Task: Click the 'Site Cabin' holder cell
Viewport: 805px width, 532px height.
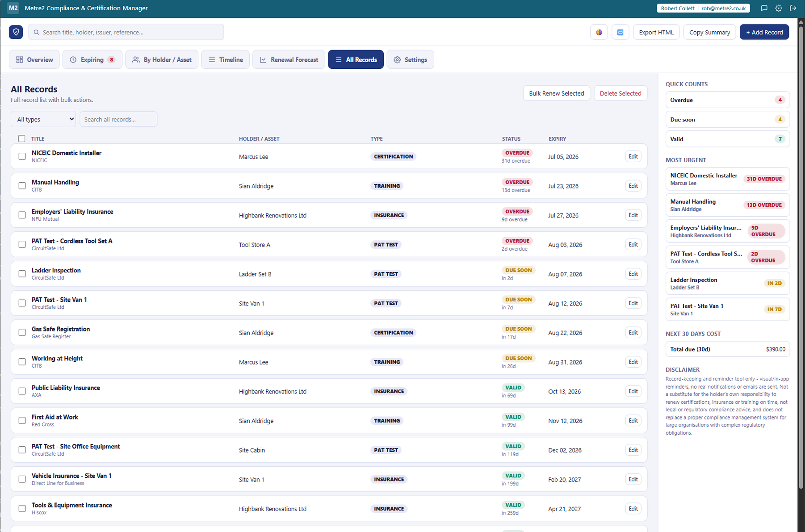Action: (252, 450)
